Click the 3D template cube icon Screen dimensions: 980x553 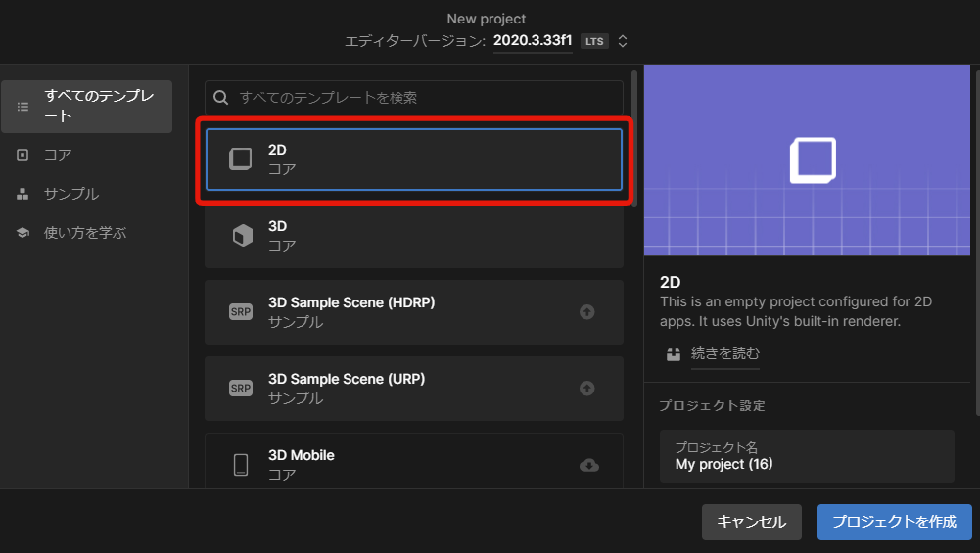pyautogui.click(x=243, y=236)
